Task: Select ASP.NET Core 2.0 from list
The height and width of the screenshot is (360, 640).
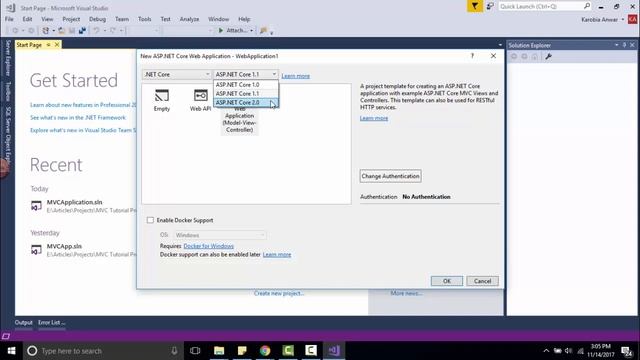Action: (x=246, y=102)
